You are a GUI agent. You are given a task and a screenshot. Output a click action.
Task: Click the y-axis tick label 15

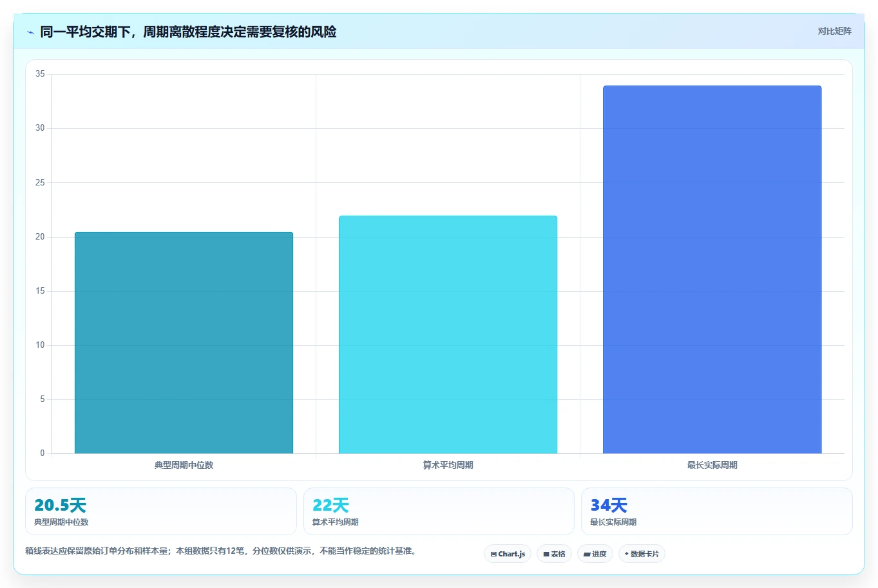(x=40, y=291)
